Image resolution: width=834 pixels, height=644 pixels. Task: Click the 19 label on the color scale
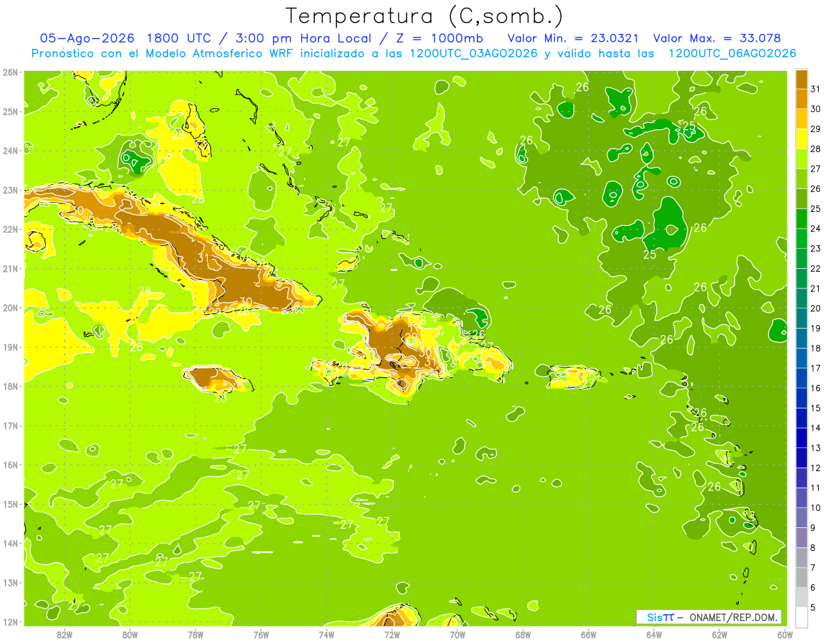816,328
